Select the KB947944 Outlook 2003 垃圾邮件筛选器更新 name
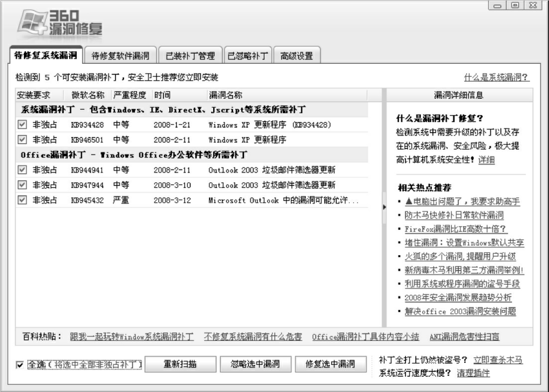549x392 pixels. click(x=272, y=185)
